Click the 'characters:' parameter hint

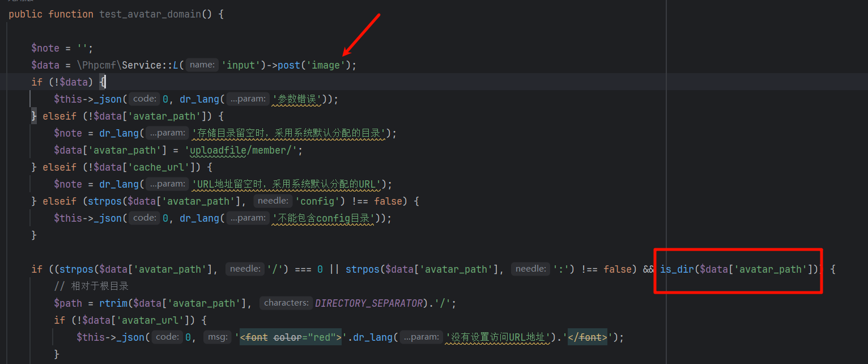click(x=286, y=303)
